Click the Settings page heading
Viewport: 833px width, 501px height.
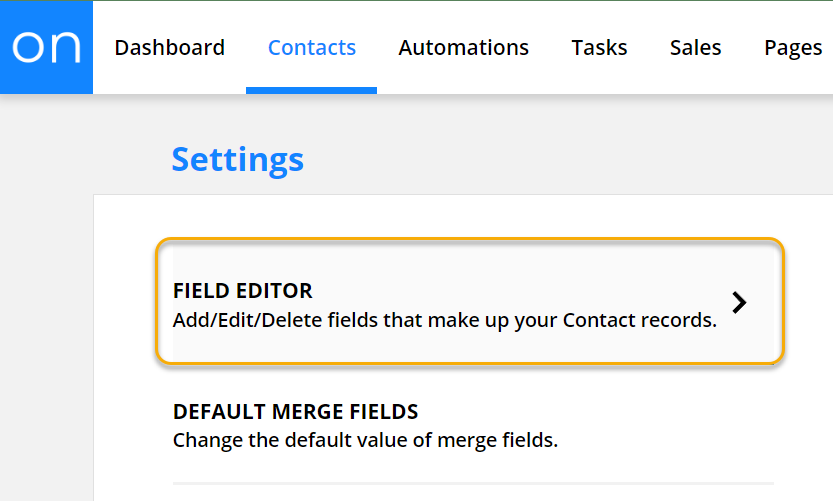237,159
